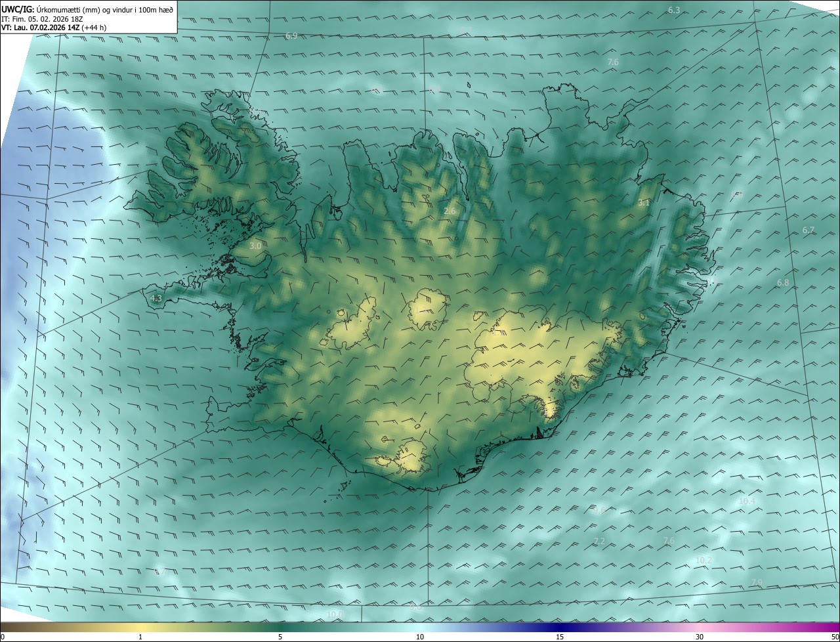Click the colour bar tick label 0

point(2,637)
